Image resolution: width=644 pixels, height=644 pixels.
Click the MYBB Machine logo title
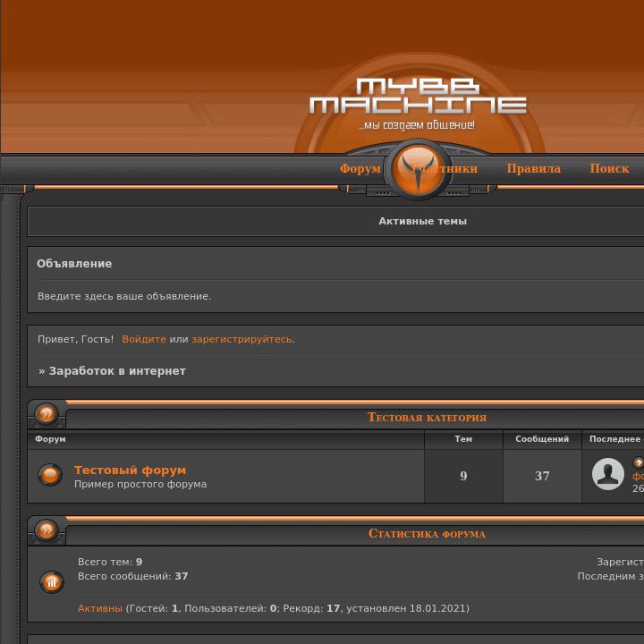(418, 96)
